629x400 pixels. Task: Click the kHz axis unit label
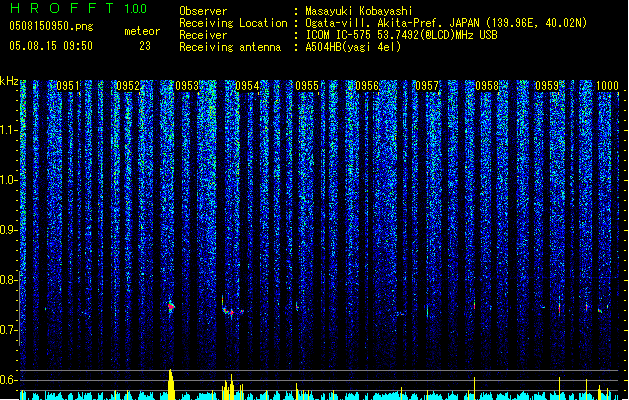(x=9, y=81)
